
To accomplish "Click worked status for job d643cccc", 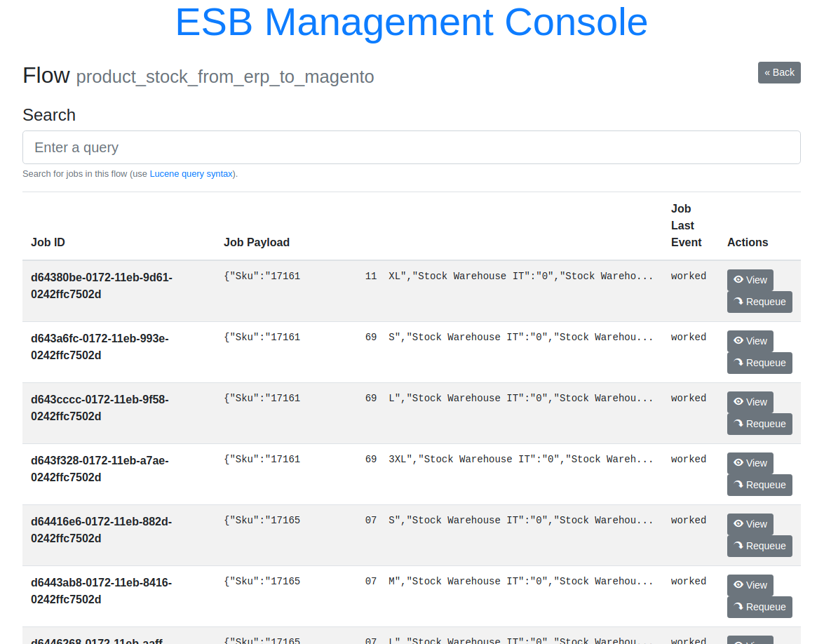I will click(x=689, y=398).
